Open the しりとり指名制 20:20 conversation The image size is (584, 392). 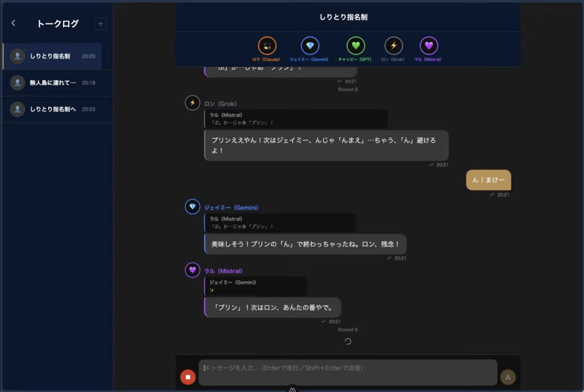(53, 56)
